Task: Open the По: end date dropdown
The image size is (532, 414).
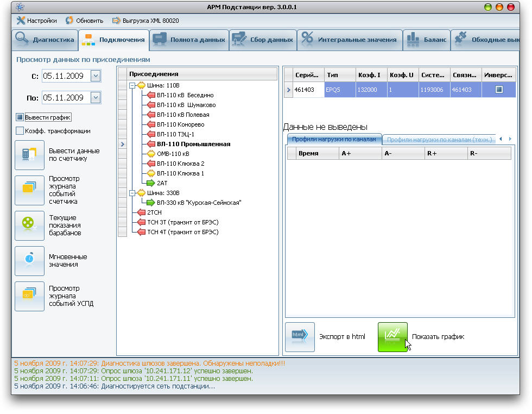Action: tap(96, 98)
